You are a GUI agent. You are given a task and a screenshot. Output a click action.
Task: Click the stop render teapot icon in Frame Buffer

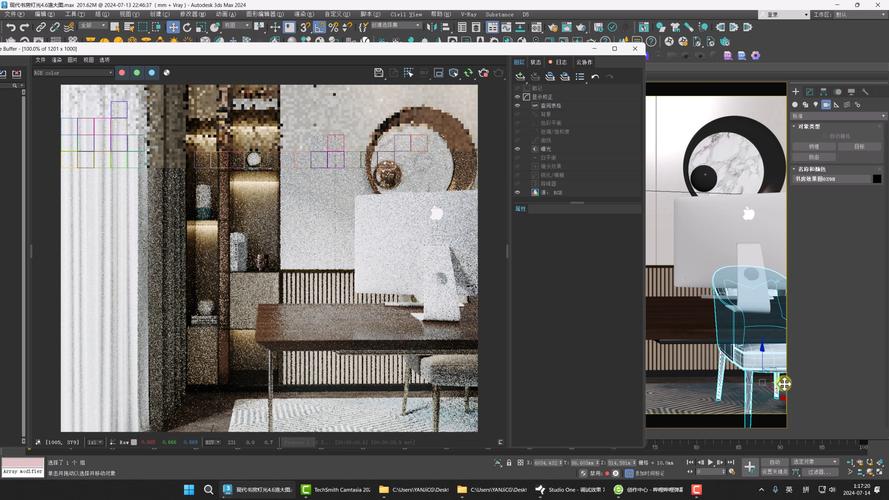tap(484, 73)
